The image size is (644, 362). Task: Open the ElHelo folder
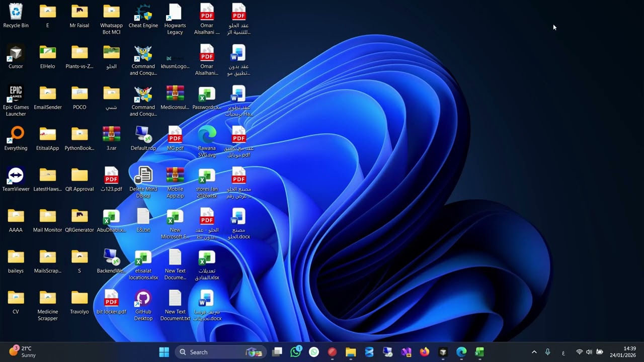[48, 57]
